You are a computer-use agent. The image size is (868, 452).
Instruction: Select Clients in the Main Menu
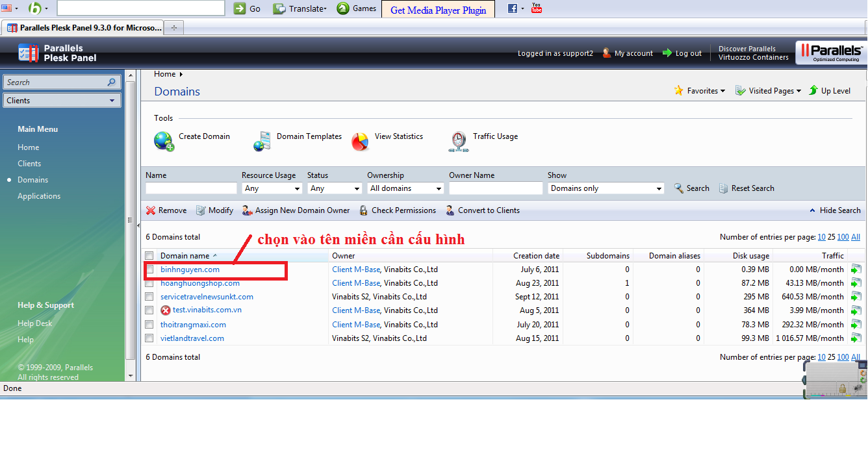(x=29, y=164)
